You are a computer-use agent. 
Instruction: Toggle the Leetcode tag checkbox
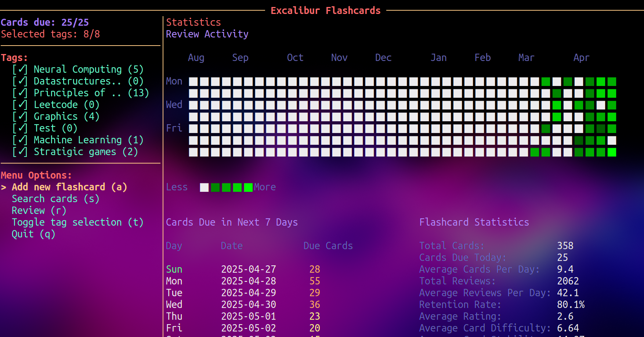coord(20,105)
